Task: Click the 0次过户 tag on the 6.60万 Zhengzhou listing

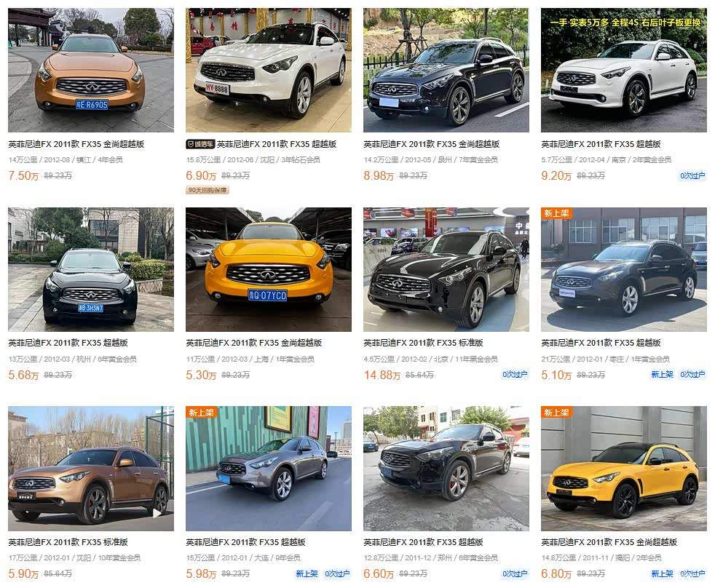Action: point(515,573)
